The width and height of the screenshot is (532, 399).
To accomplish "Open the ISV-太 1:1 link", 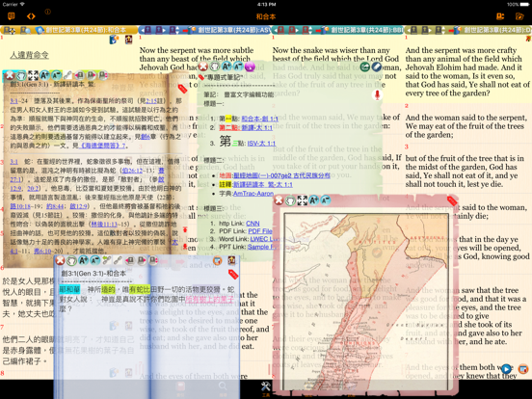I will coord(261,144).
